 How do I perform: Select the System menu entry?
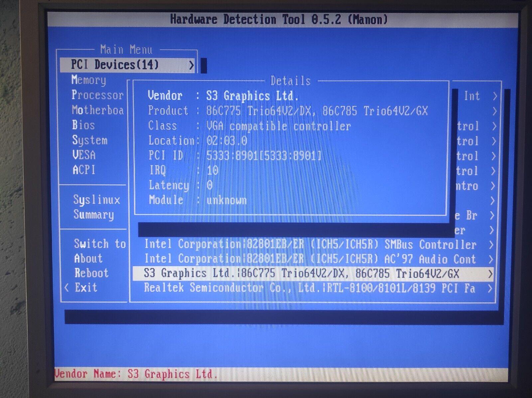90,140
